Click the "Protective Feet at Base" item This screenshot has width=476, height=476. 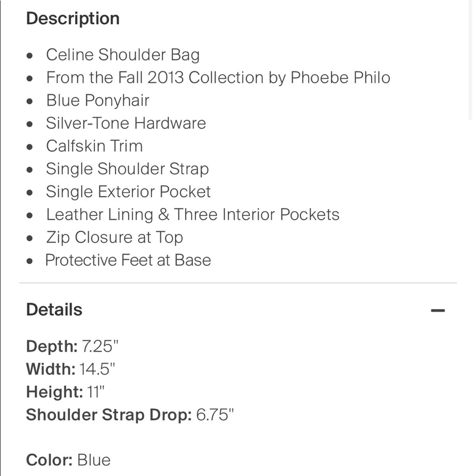pyautogui.click(x=128, y=260)
